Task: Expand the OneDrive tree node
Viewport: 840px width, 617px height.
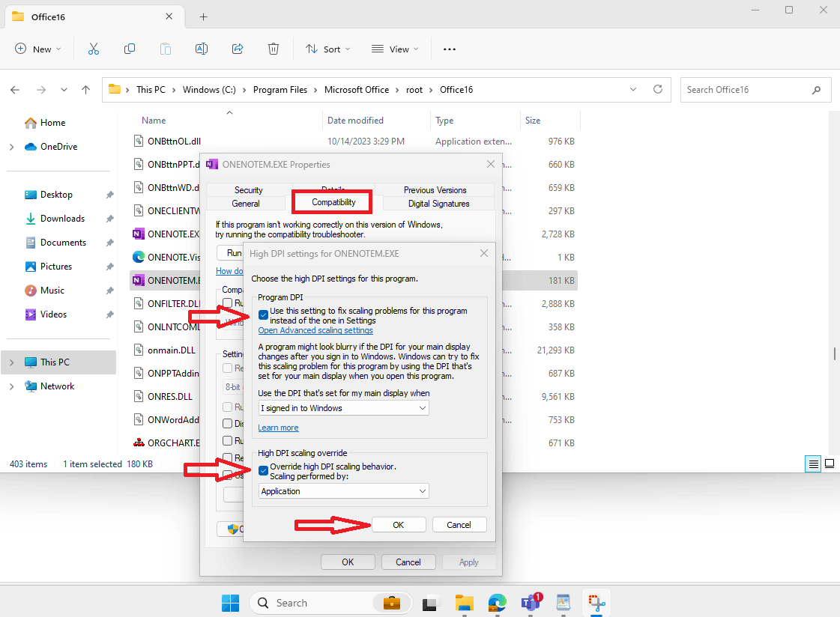Action: (x=12, y=147)
